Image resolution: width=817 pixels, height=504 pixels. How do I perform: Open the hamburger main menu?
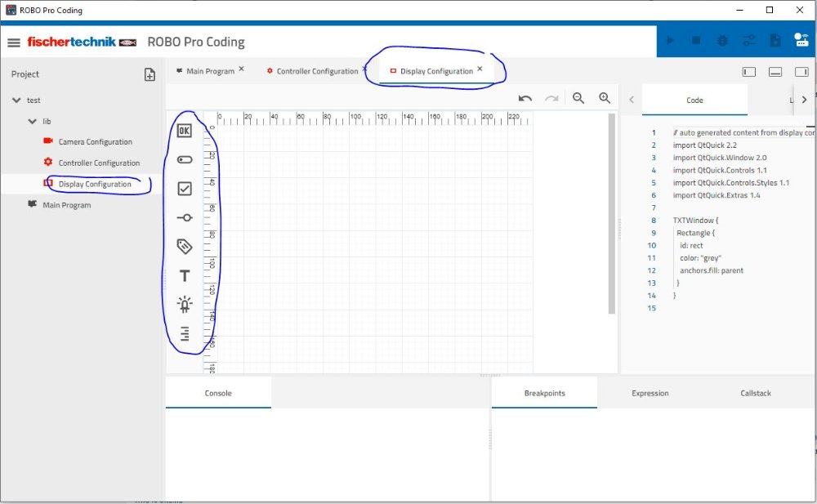(x=14, y=42)
